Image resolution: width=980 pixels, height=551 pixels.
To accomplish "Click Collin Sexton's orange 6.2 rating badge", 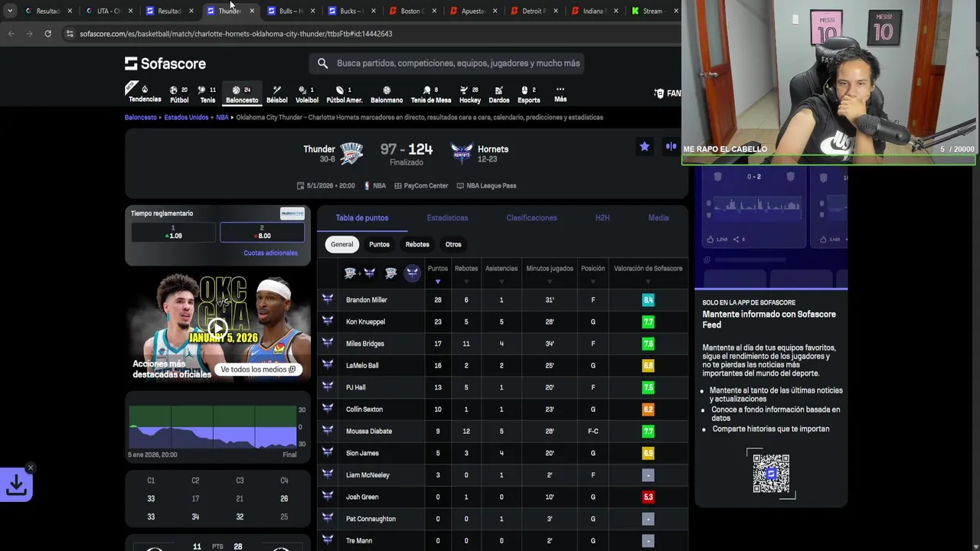I will click(x=648, y=409).
